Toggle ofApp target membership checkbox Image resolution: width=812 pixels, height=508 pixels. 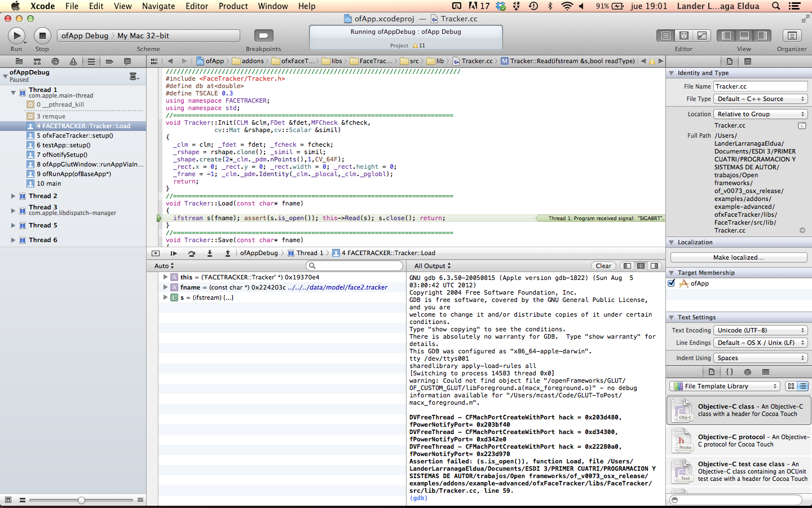672,283
